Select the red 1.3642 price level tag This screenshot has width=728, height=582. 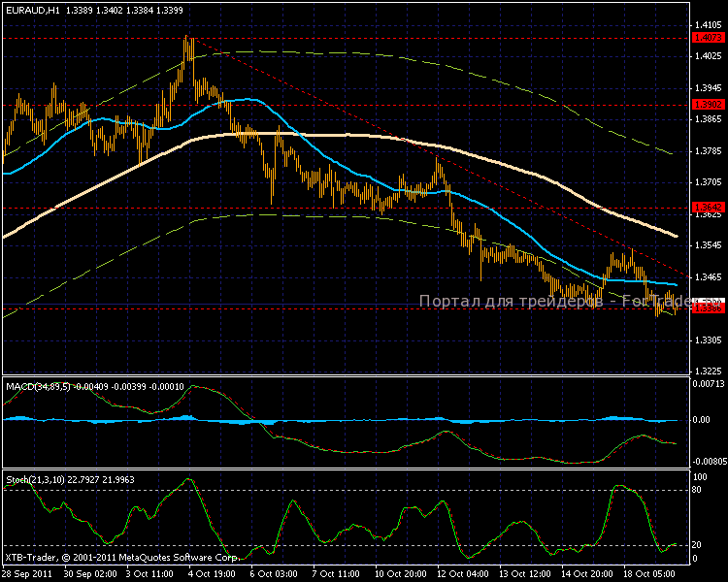(x=706, y=207)
